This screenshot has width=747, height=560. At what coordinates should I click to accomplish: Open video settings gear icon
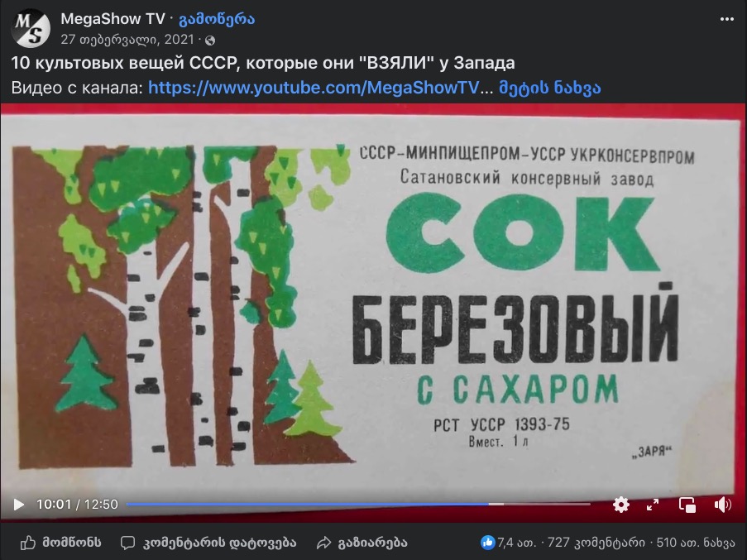620,505
